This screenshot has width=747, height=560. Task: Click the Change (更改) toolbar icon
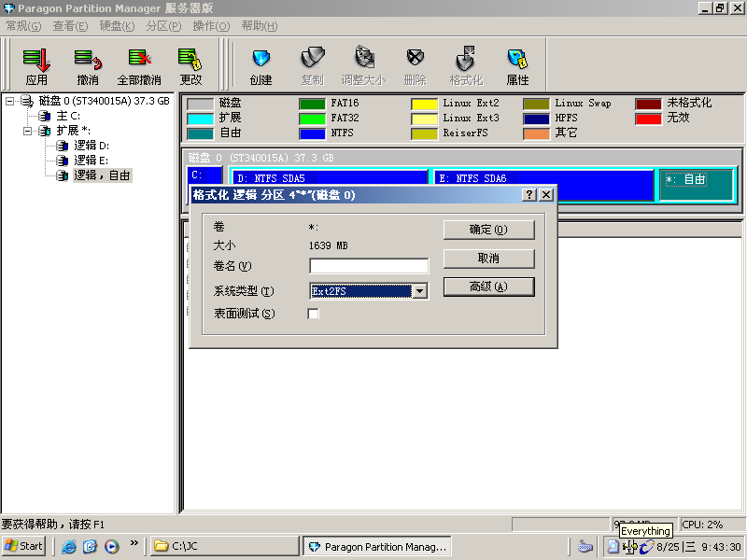click(x=190, y=59)
